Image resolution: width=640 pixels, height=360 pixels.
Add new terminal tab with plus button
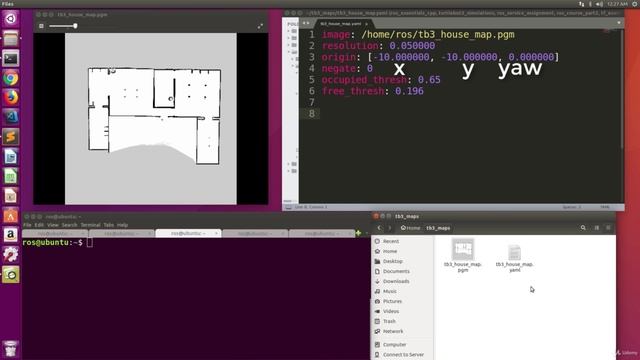click(x=358, y=233)
